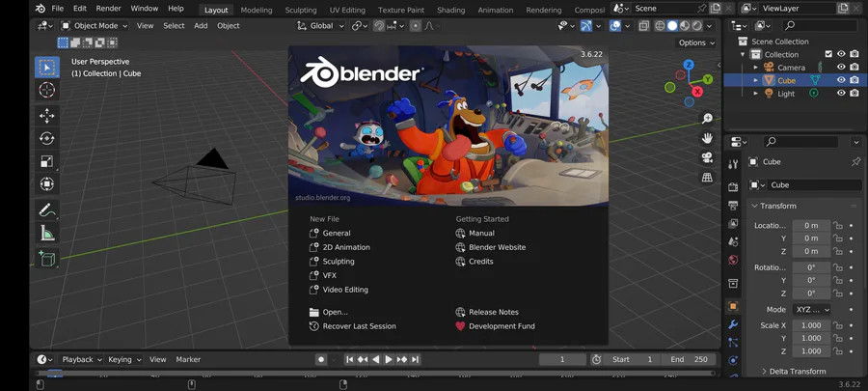This screenshot has width=868, height=391.
Task: Click the Z axis on navigation gizmo
Action: pyautogui.click(x=688, y=65)
